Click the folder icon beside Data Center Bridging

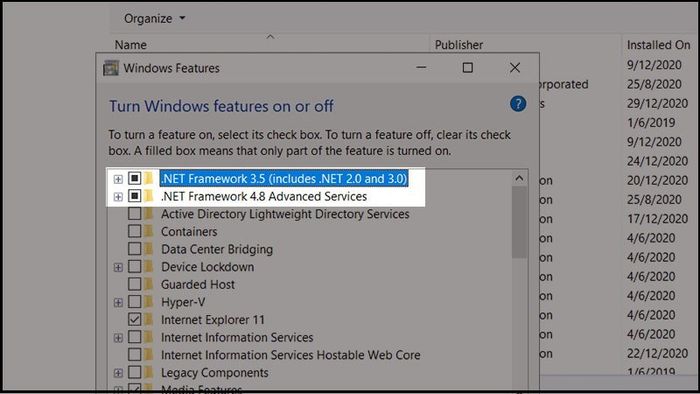pyautogui.click(x=149, y=249)
